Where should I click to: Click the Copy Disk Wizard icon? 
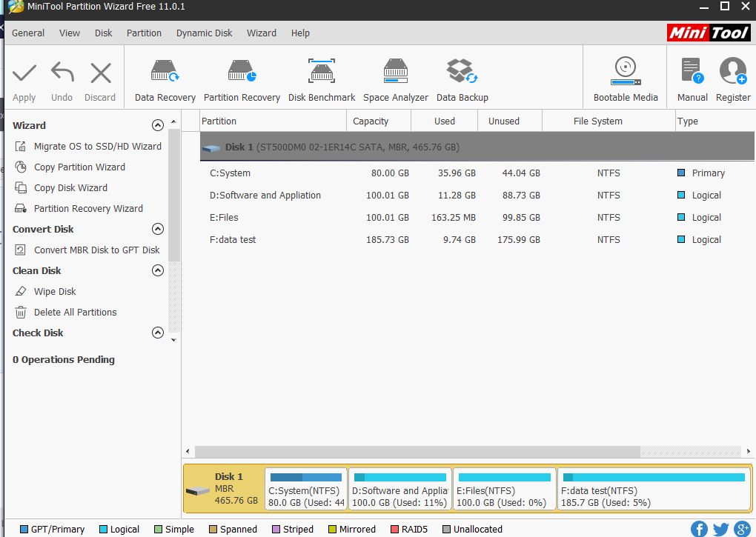coord(20,188)
